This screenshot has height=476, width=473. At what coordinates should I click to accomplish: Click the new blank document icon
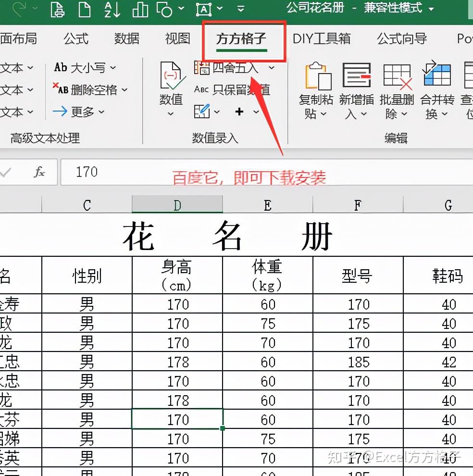point(85,9)
